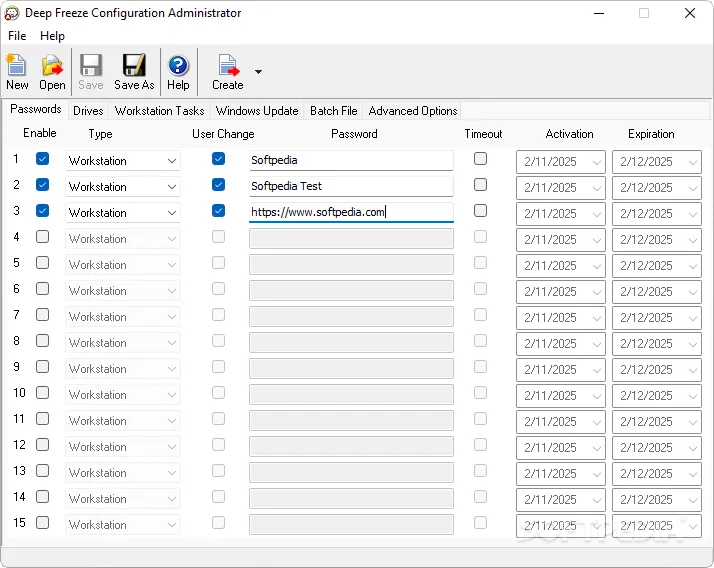Image resolution: width=714 pixels, height=568 pixels.
Task: Enable password row 14 checkbox
Action: point(42,496)
